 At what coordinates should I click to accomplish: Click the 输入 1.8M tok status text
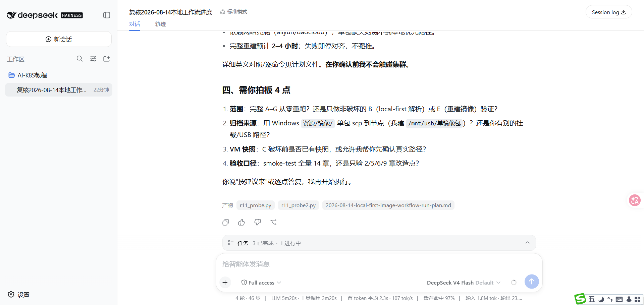click(x=481, y=298)
